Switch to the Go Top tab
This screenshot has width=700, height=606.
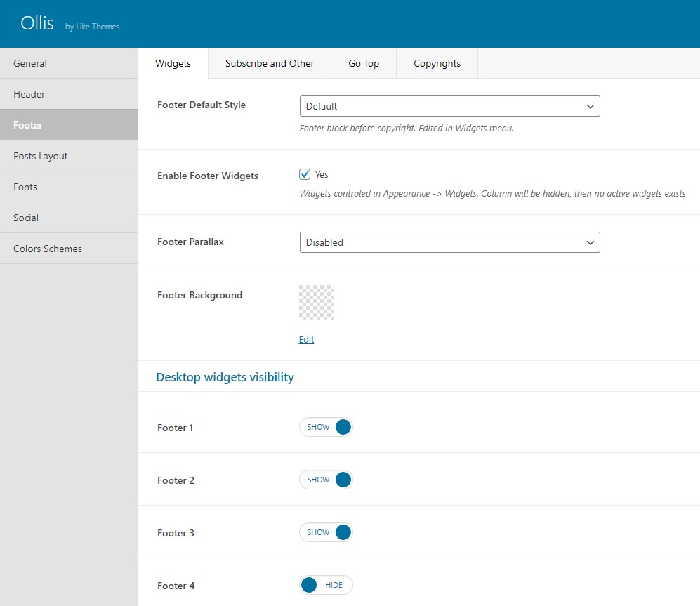(364, 63)
